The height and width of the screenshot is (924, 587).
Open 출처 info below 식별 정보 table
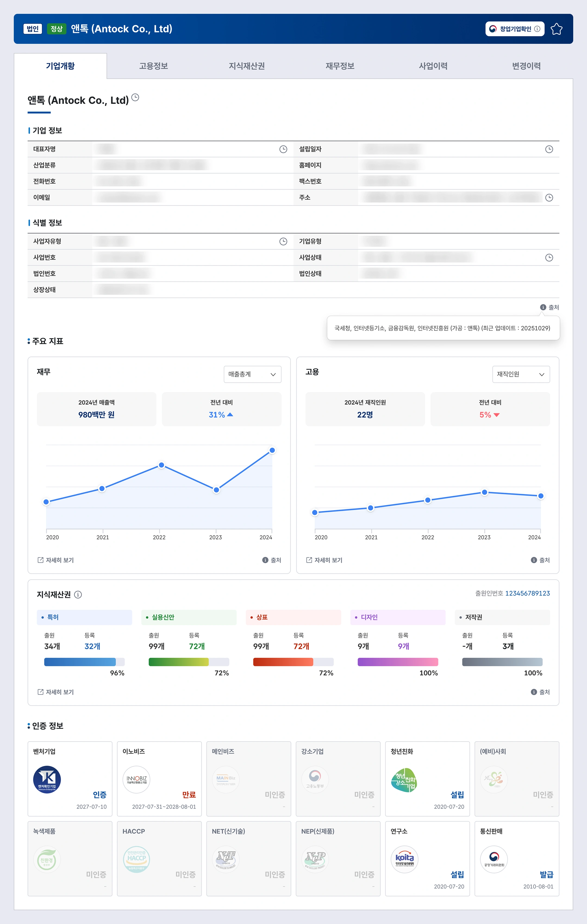[x=549, y=307]
